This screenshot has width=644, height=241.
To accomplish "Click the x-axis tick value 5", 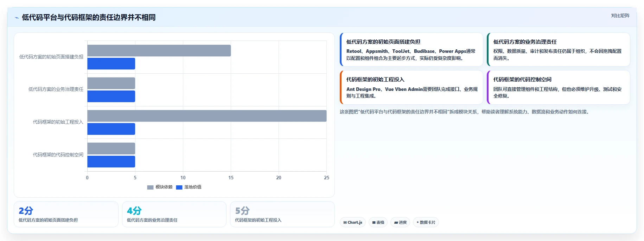I will [x=135, y=178].
